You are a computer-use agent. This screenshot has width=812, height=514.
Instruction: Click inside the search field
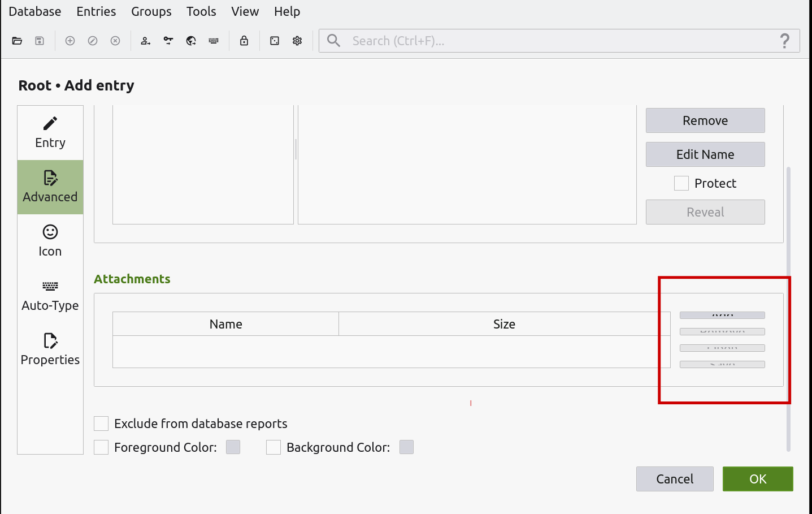509,40
